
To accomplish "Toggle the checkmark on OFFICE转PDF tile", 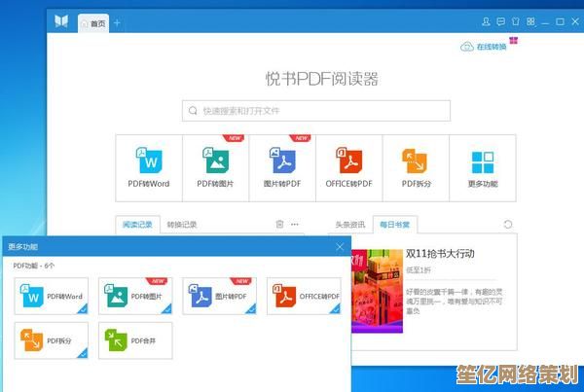I will [x=336, y=309].
